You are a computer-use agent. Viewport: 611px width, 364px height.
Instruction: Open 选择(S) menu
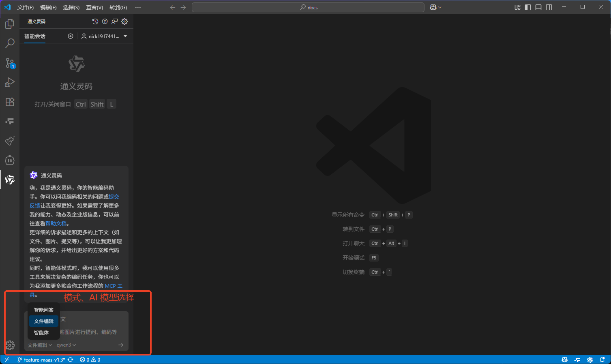(71, 7)
